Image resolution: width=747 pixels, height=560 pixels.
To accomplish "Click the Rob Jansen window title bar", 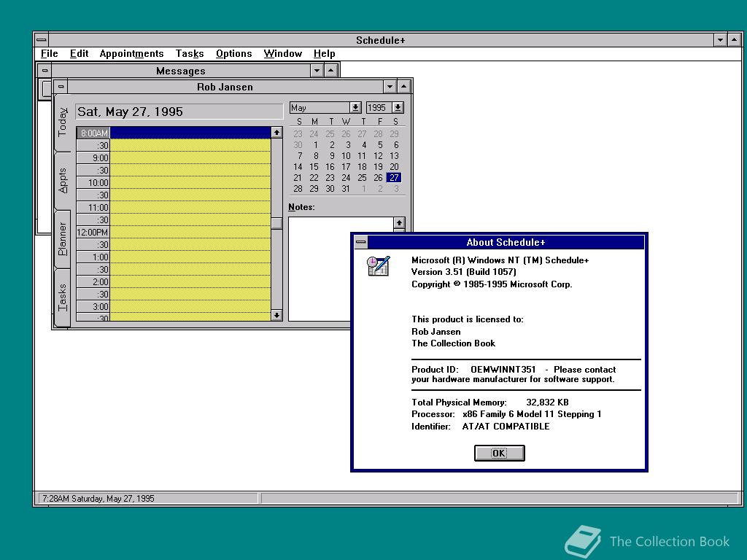I will click(225, 87).
